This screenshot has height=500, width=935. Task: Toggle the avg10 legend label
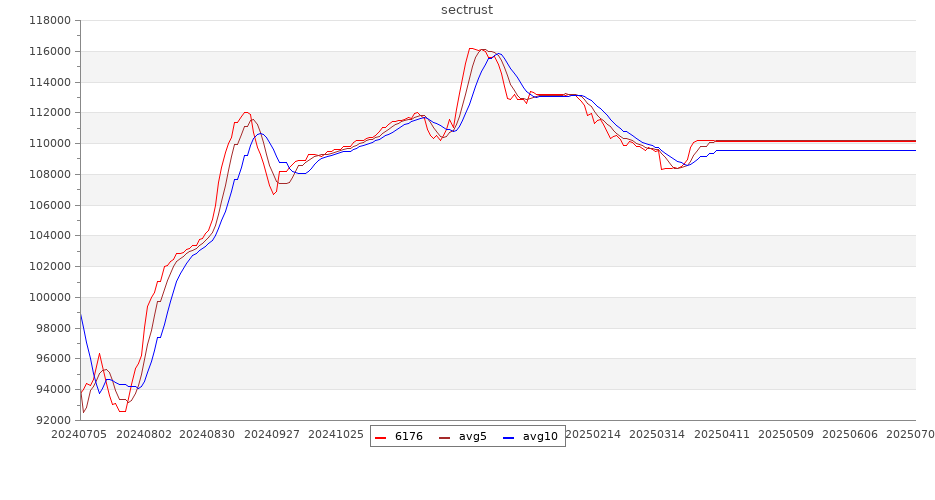coord(540,436)
